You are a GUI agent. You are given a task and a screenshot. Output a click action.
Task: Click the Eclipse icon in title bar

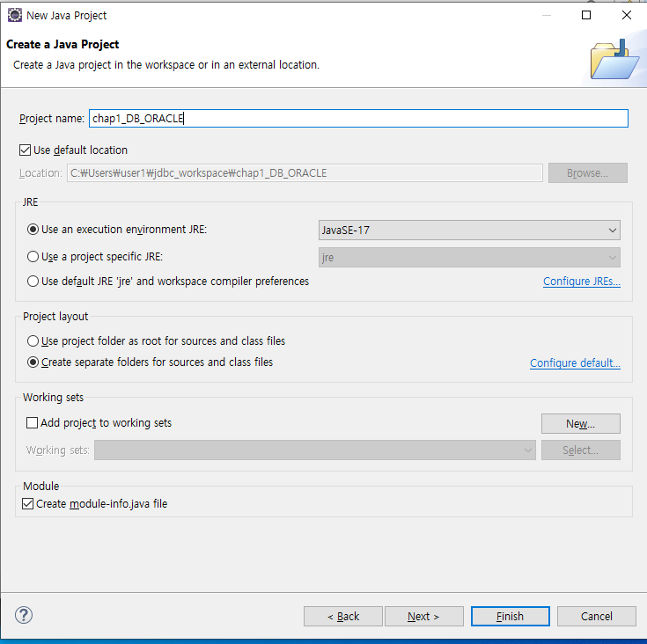tap(15, 15)
